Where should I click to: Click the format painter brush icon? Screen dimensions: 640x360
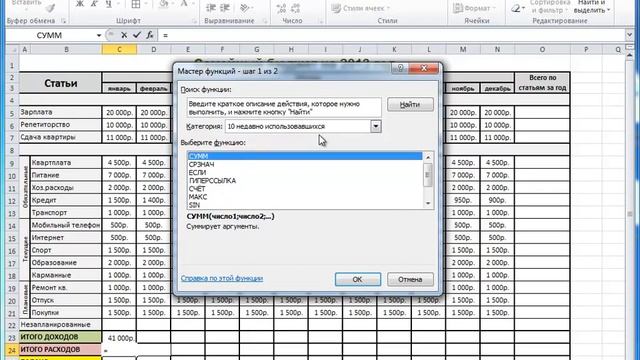click(x=51, y=8)
